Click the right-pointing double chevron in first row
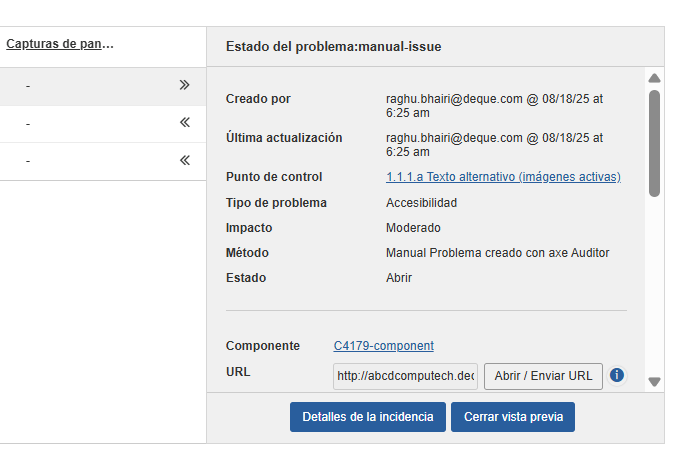The width and height of the screenshot is (676, 451). point(184,86)
